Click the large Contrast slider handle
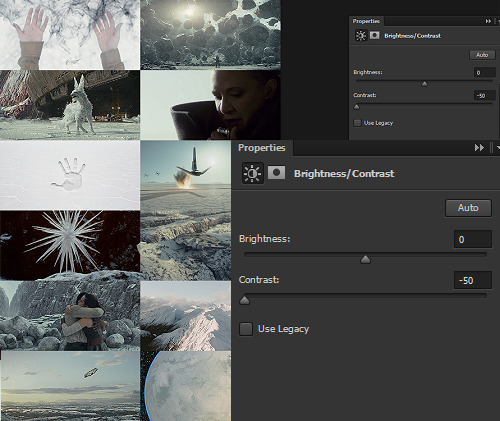Viewport: 500px width, 421px height. click(245, 300)
